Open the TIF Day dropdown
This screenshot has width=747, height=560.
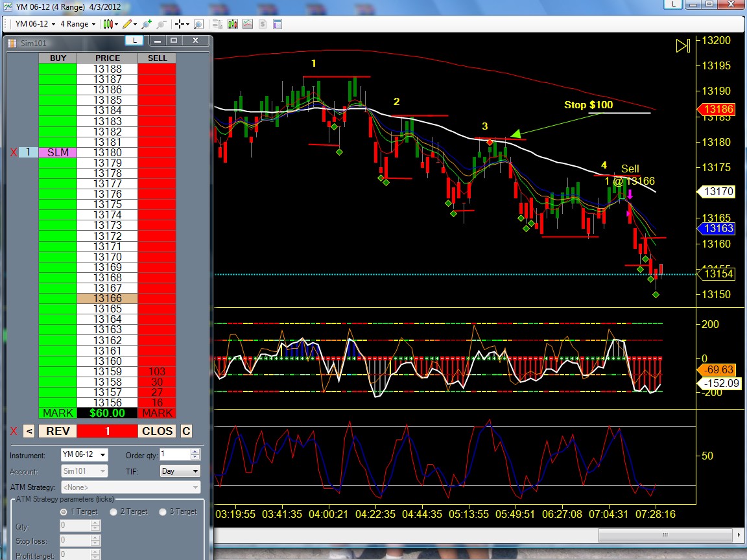click(x=180, y=471)
